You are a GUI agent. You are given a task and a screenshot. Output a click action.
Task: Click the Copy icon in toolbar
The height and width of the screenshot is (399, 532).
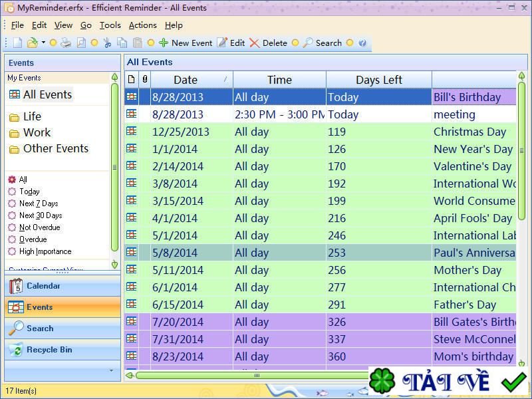(122, 43)
